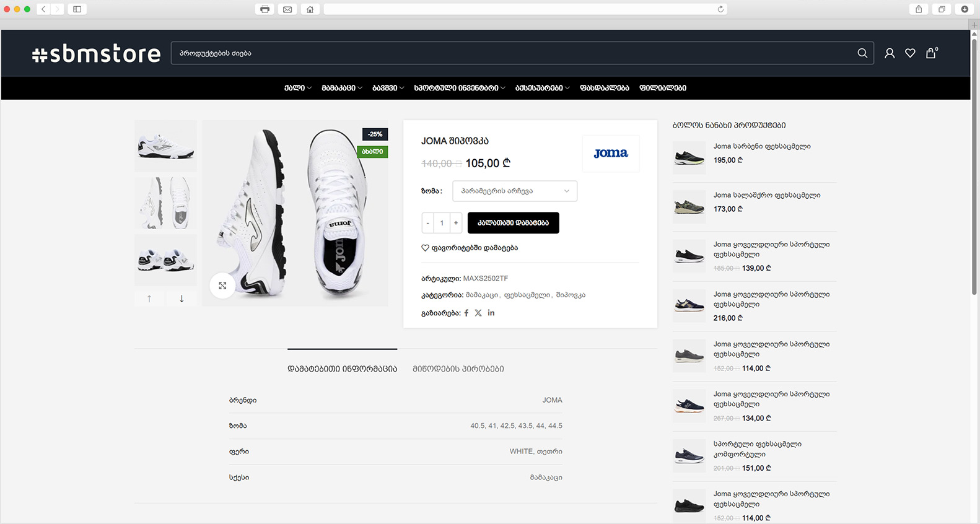Click the search magnifier icon
Screen dimensions: 980x524
click(862, 53)
